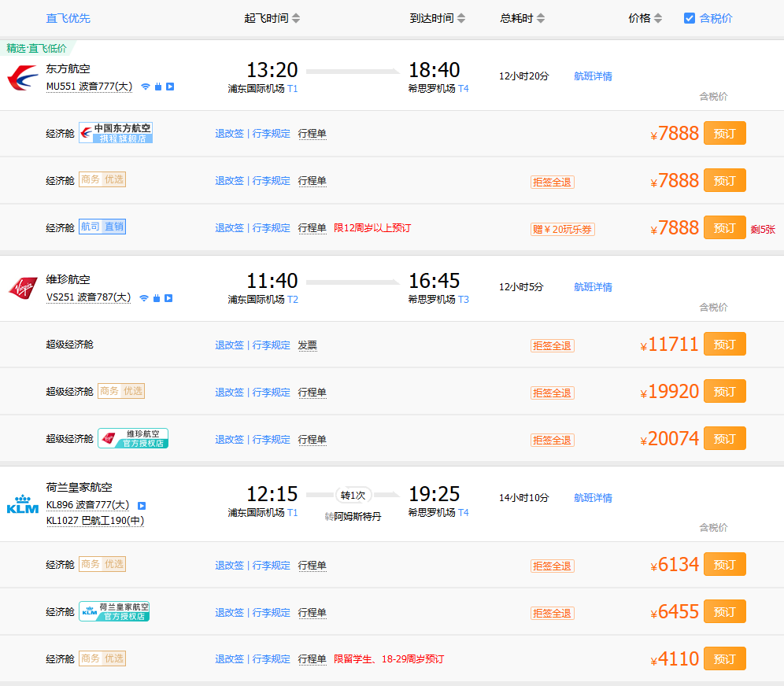Sort flights by 起飞时间
Viewport: 784px width, 686px height.
272,18
